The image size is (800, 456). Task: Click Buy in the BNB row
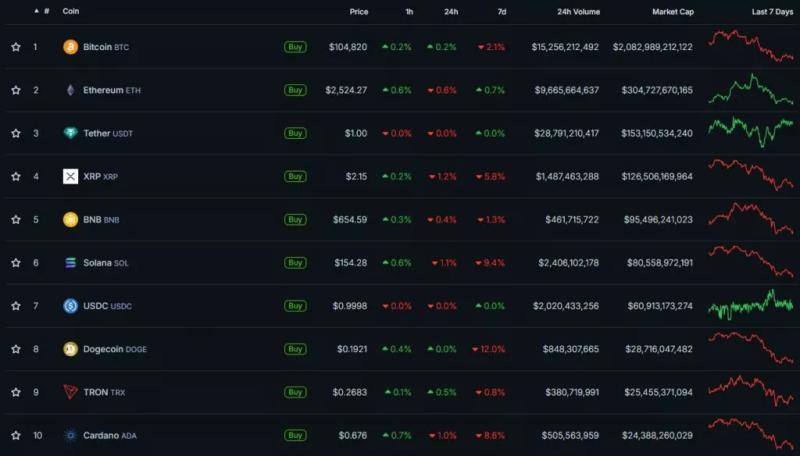click(295, 220)
